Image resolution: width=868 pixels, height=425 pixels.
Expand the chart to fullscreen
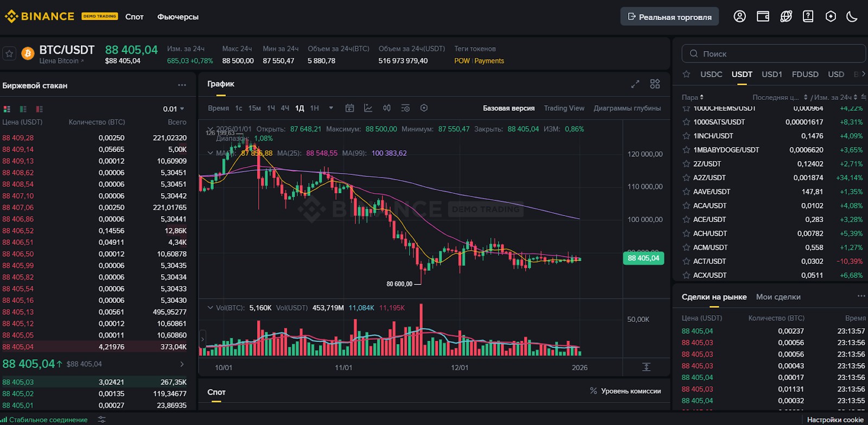635,84
